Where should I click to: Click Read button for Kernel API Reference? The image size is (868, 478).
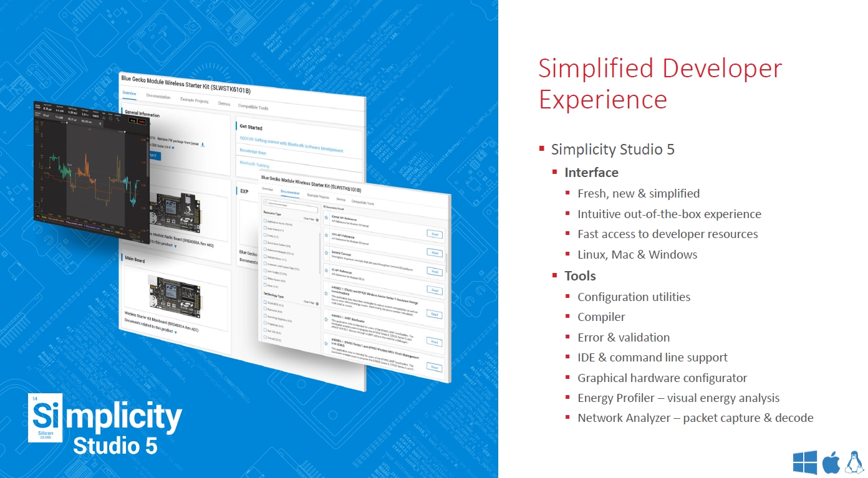pyautogui.click(x=435, y=234)
